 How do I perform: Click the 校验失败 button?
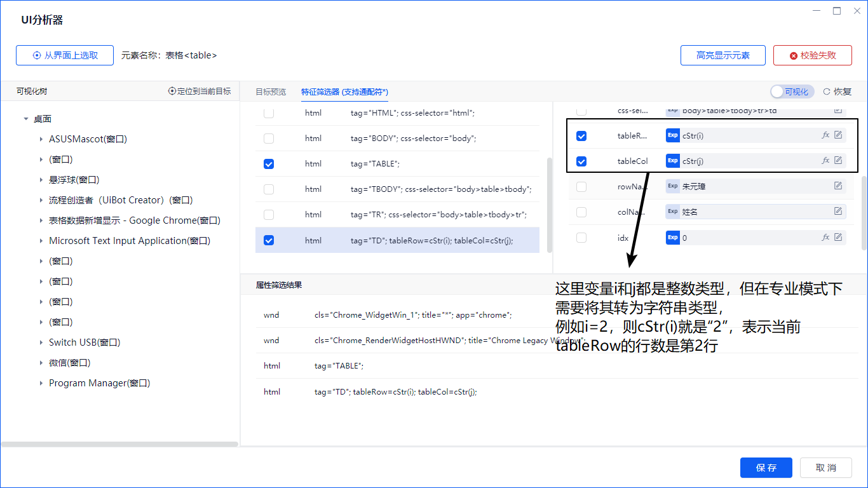(x=813, y=55)
